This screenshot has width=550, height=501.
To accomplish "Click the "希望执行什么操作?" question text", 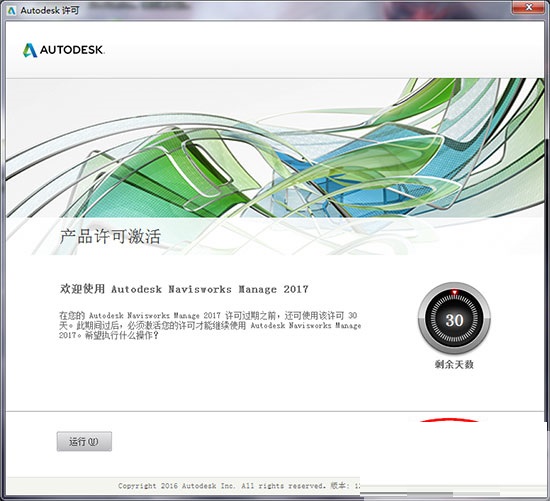I will [122, 335].
